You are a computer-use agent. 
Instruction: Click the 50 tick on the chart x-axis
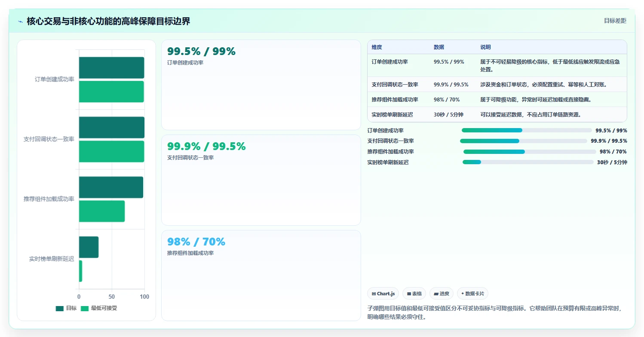point(112,297)
